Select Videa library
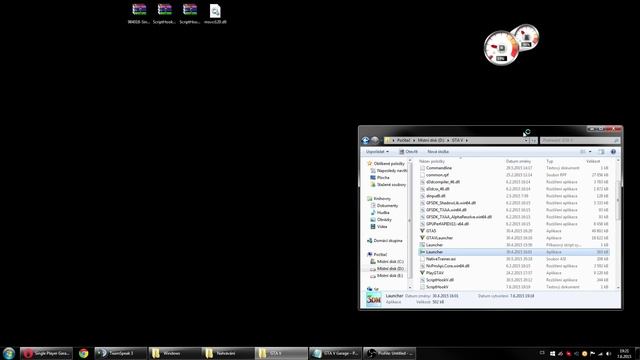Image resolution: width=640 pixels, height=360 pixels. click(x=379, y=227)
